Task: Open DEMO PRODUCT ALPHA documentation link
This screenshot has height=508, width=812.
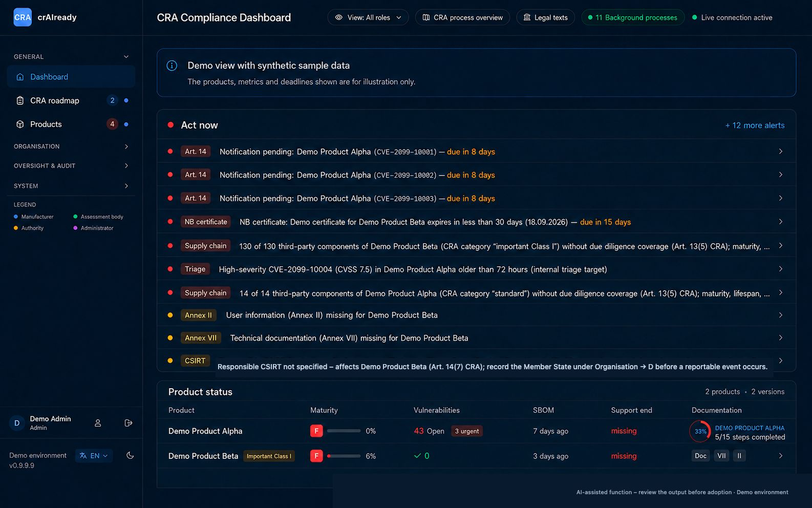Action: point(750,428)
